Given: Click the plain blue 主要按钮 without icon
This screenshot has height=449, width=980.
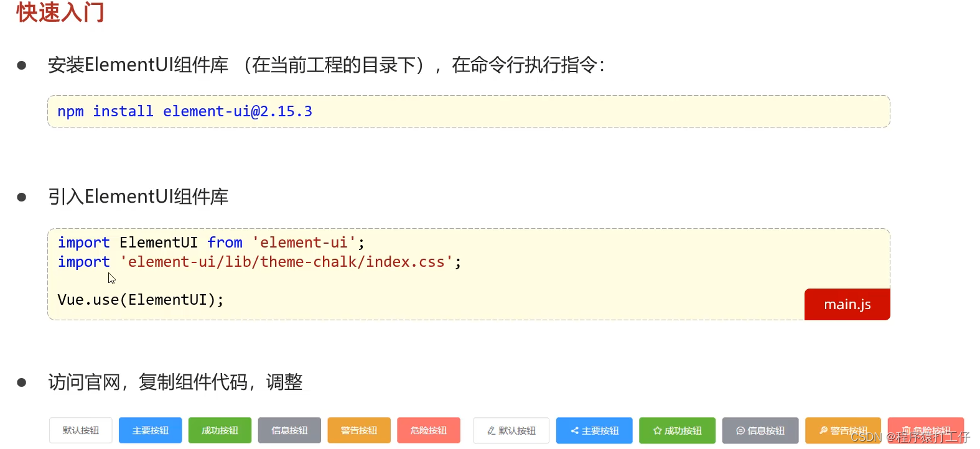Looking at the screenshot, I should point(151,430).
